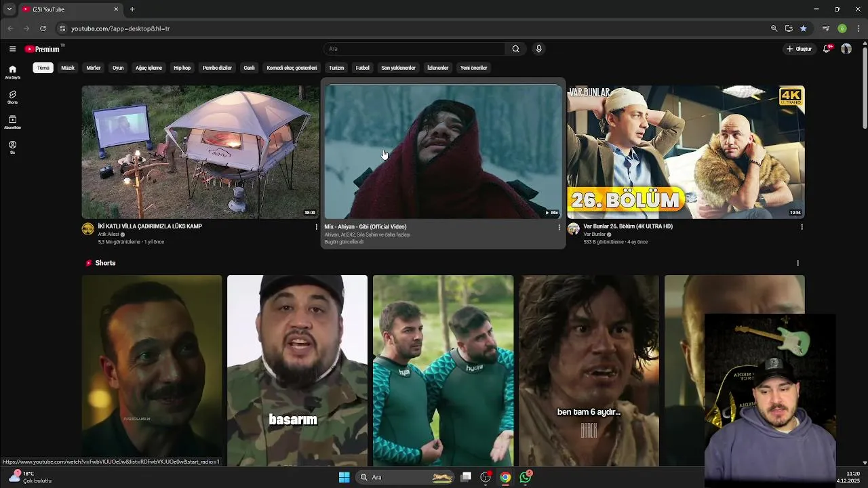Screen dimensions: 868x488
Task: Open Shorts section three-dot menu
Action: click(x=797, y=263)
